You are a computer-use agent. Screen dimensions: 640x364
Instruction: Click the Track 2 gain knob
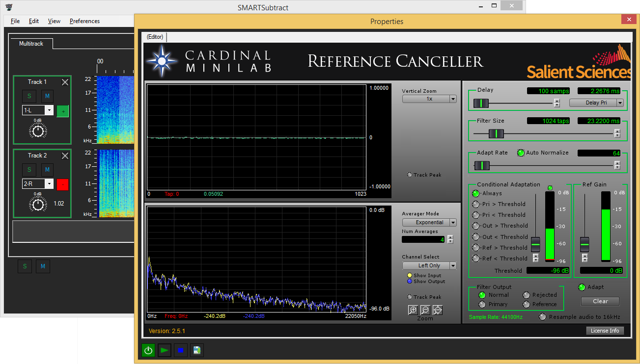pos(38,204)
